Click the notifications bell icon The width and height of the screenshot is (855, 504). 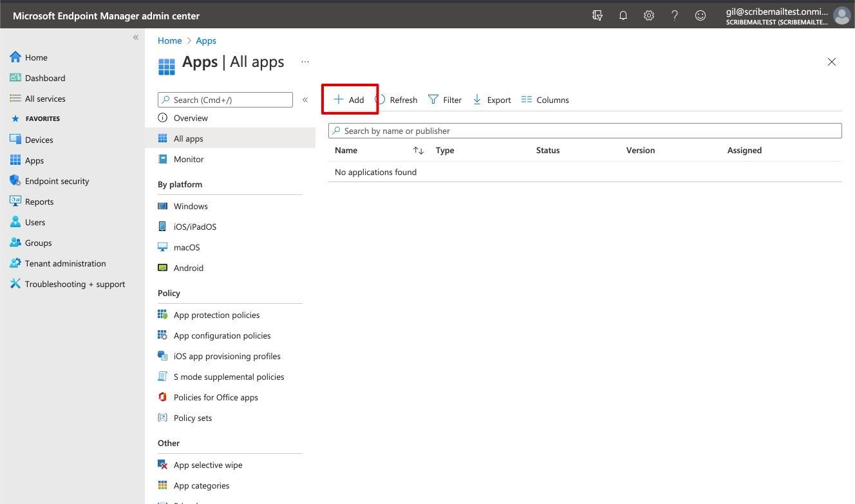623,15
